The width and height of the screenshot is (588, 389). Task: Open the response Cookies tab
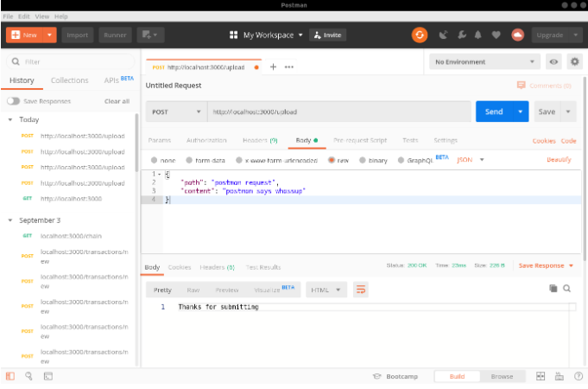(x=180, y=267)
